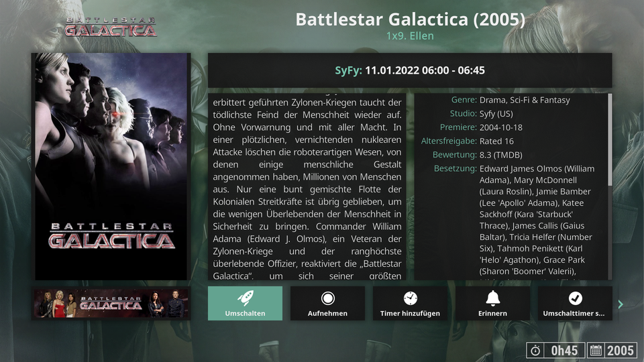Choose the Timer hinzufügen text
The width and height of the screenshot is (644, 362).
click(x=411, y=313)
